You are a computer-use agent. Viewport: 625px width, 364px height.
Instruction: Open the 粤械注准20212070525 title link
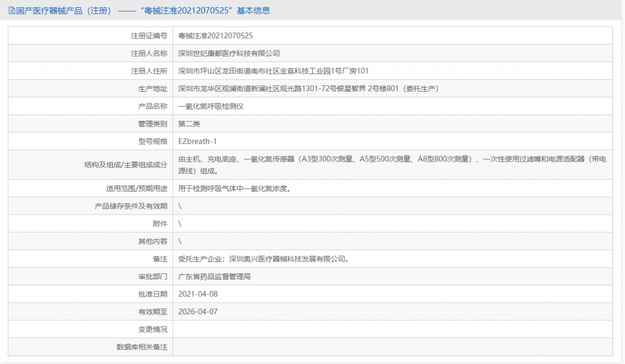point(178,10)
